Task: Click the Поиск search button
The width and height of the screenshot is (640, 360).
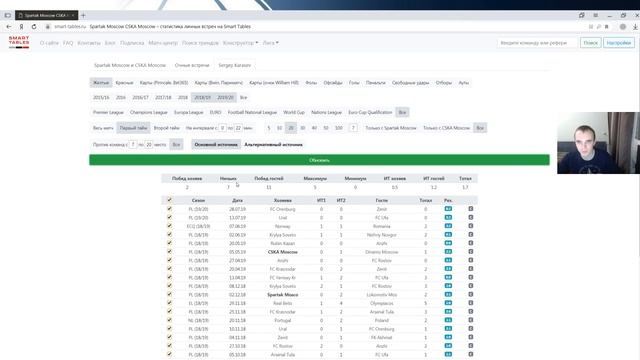Action: click(590, 42)
